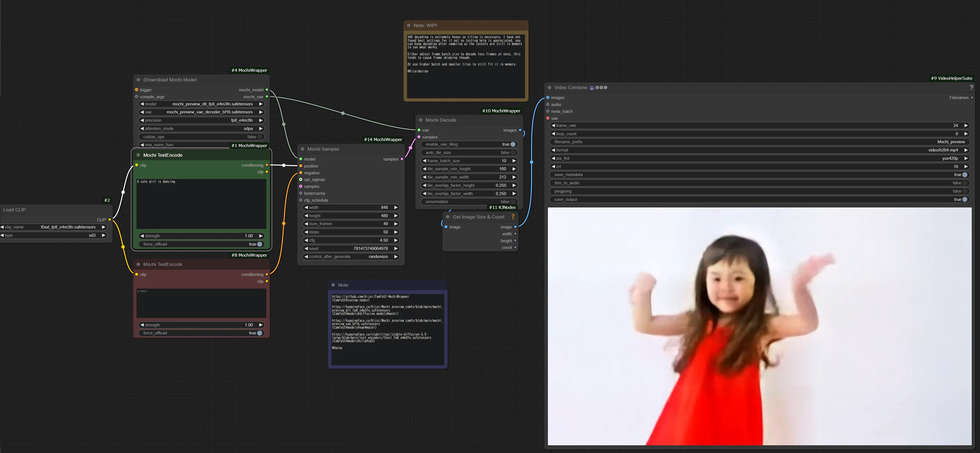
Task: Click the strength slider in green Mochi TextEncode
Action: (201, 236)
